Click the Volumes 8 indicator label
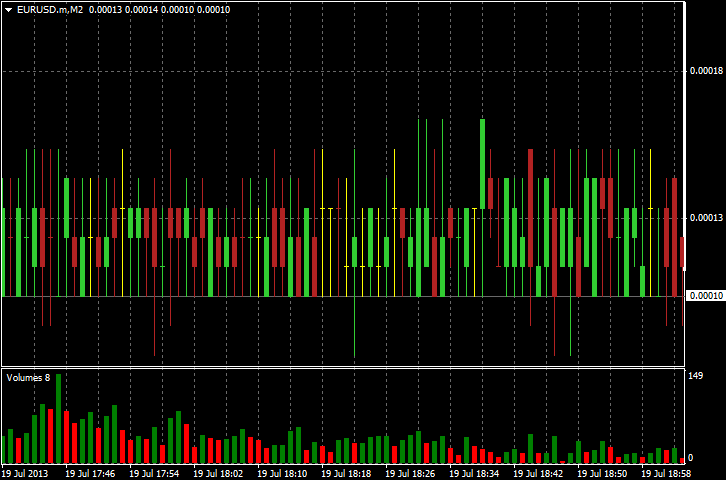Screen dimensions: 726x480 [x=28, y=377]
